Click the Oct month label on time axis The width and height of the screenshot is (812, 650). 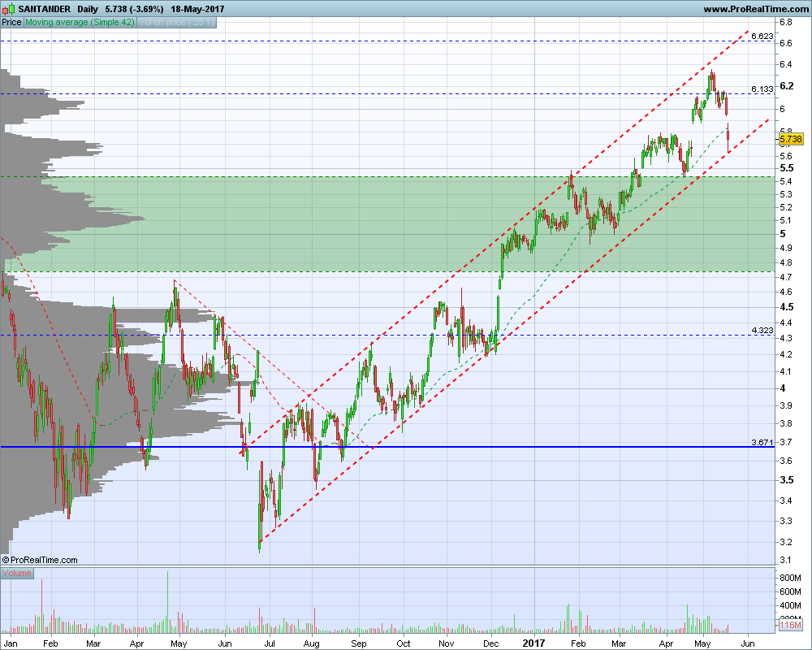click(403, 643)
